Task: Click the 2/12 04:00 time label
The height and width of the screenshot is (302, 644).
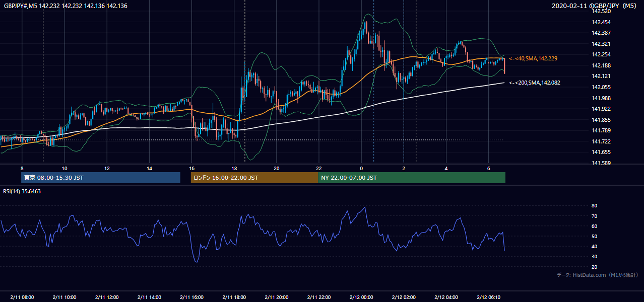Action: [446, 297]
